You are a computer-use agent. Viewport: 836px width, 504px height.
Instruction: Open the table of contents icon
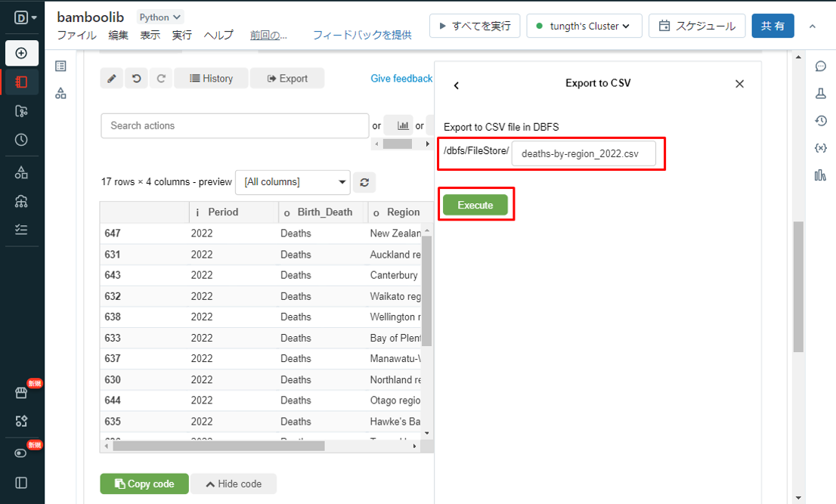pos(61,66)
